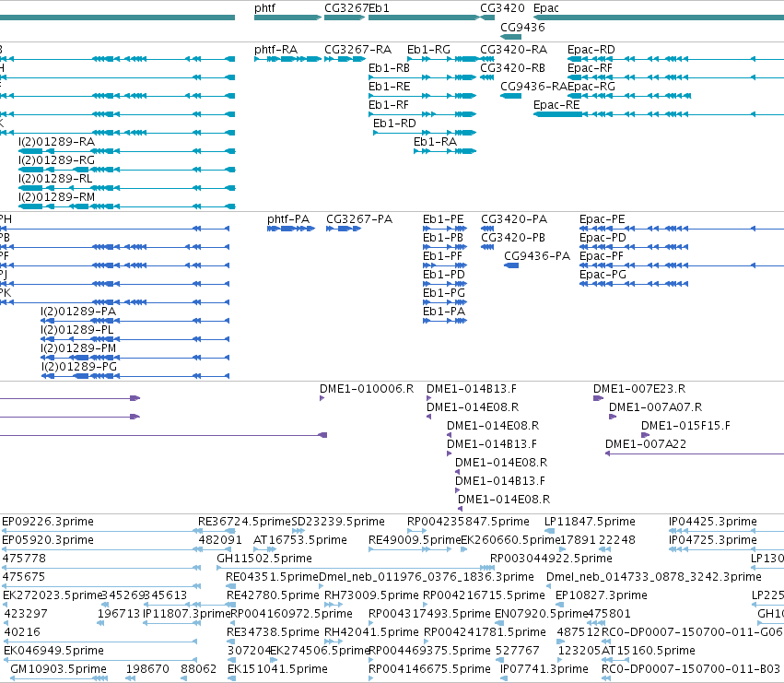
Task: Click the Epac-PG protein label
Action: pyautogui.click(x=603, y=275)
